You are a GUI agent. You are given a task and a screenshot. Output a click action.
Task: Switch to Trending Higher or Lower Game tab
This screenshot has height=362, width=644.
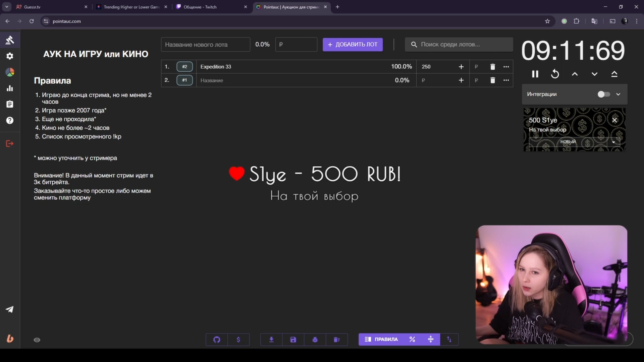[x=131, y=7]
